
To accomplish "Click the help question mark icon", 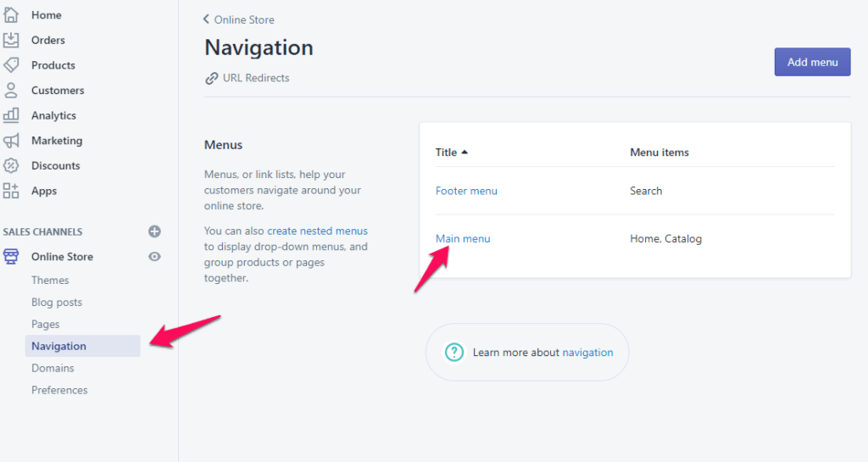I will tap(454, 352).
